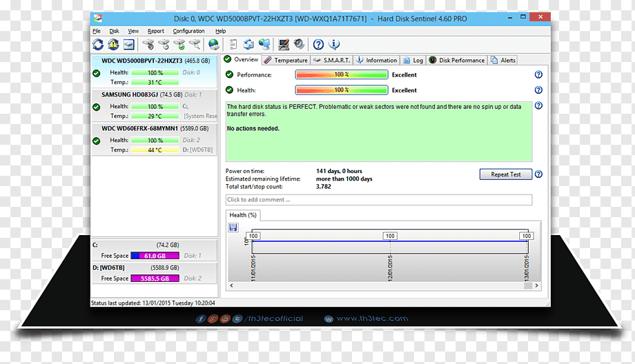Screen dimensions: 635x364
Task: Click the help icon beside Health rating
Action: tap(538, 90)
